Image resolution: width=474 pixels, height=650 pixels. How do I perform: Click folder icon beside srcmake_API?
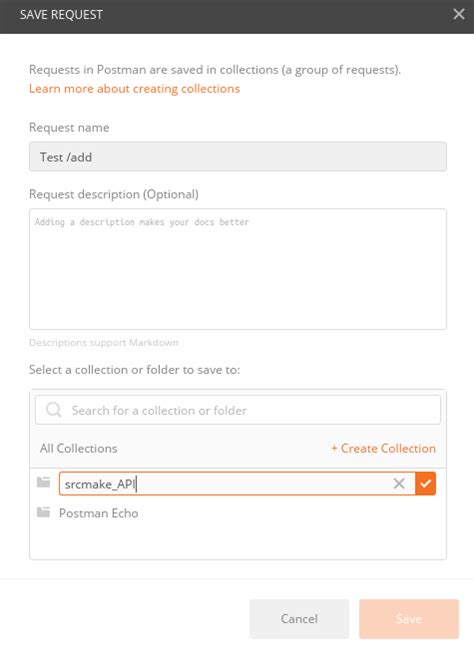pyautogui.click(x=44, y=482)
